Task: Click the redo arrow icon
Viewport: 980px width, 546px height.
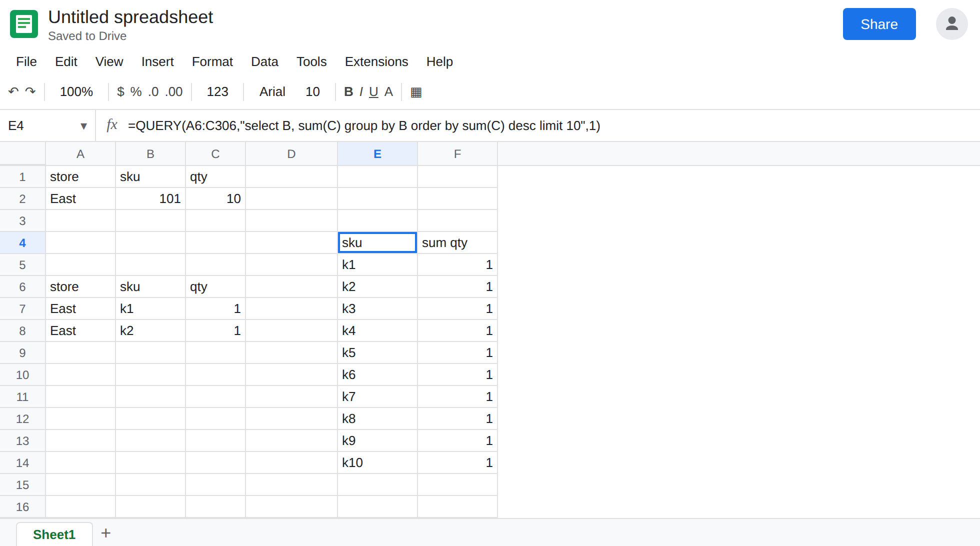Action: point(30,91)
